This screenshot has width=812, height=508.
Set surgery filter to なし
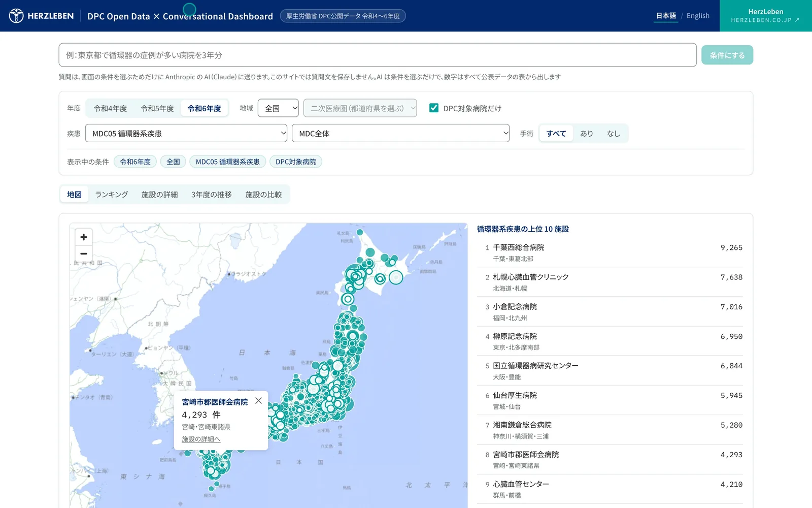pos(614,134)
